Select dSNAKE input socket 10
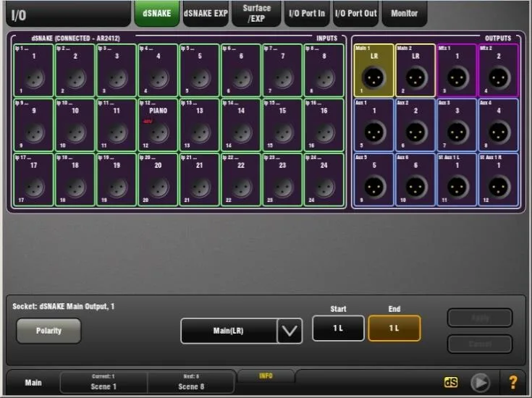The image size is (532, 398). (x=75, y=125)
